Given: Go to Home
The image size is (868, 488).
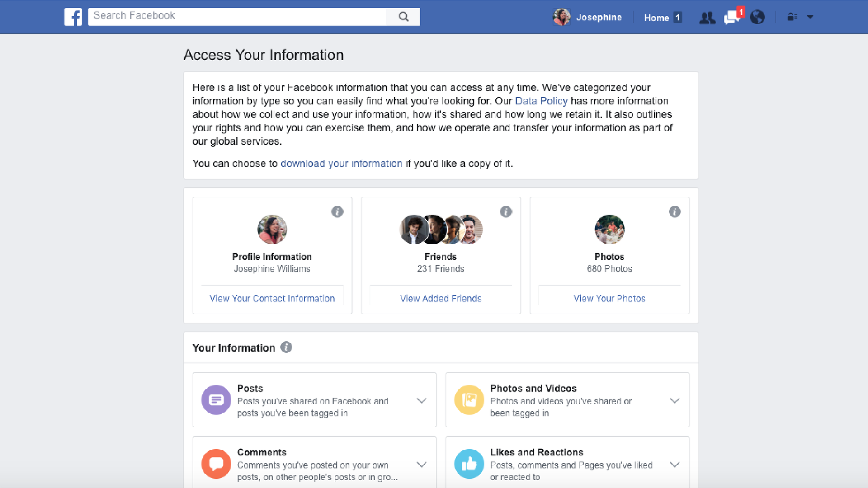Looking at the screenshot, I should 656,18.
